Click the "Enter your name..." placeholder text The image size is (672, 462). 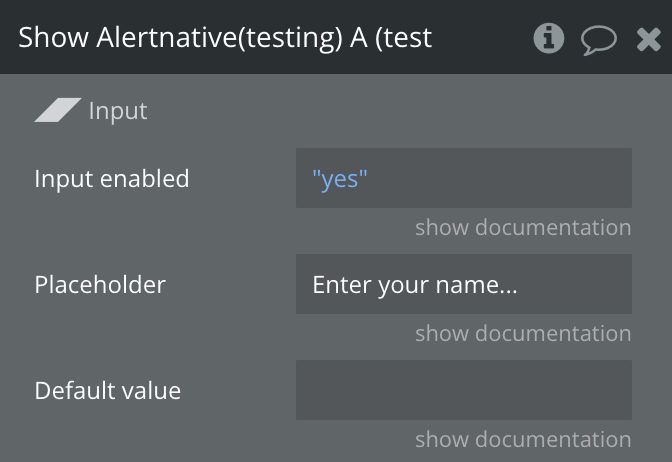[415, 285]
